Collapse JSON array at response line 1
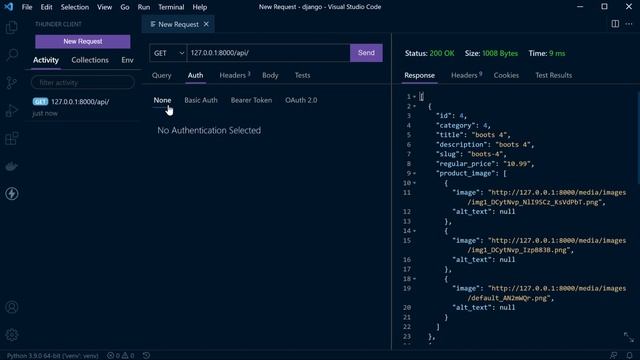Image resolution: width=640 pixels, height=360 pixels. click(x=414, y=97)
